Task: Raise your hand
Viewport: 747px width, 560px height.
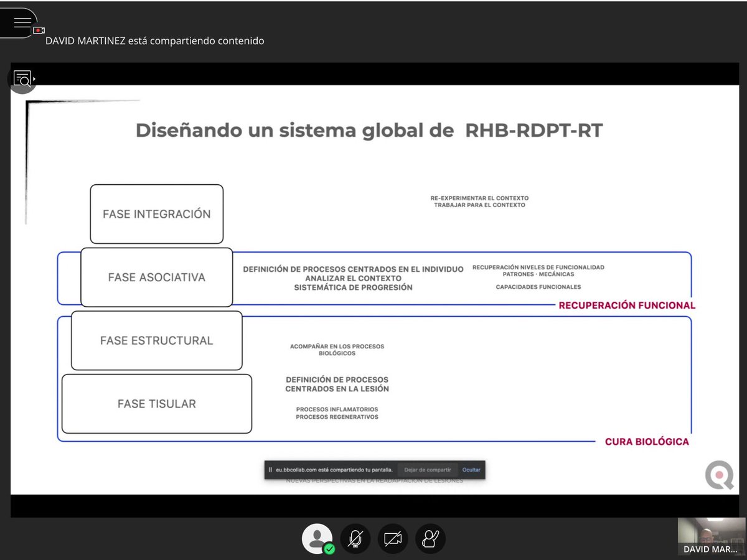Action: [430, 539]
